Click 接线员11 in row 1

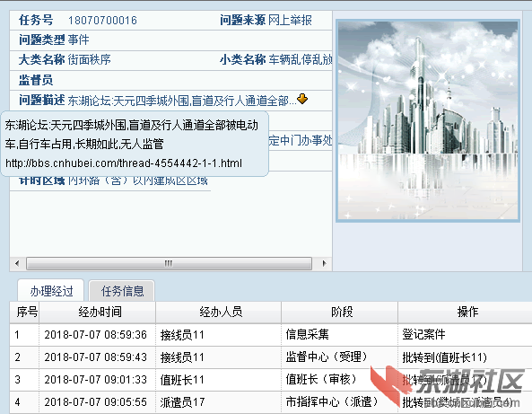tap(182, 335)
